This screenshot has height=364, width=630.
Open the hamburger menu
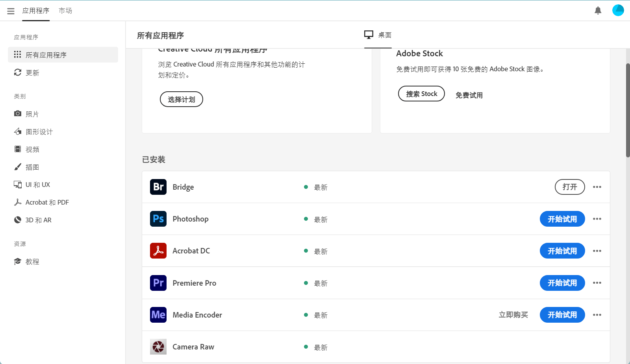pyautogui.click(x=11, y=11)
